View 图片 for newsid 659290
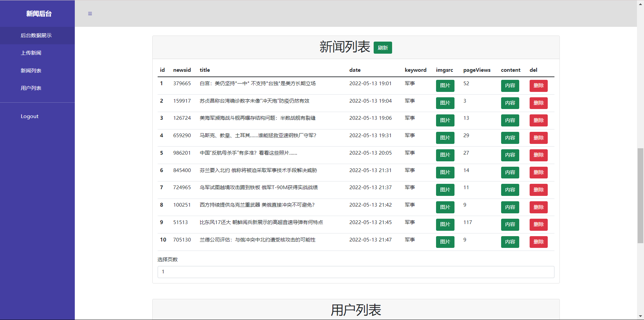644x320 pixels. (x=445, y=138)
